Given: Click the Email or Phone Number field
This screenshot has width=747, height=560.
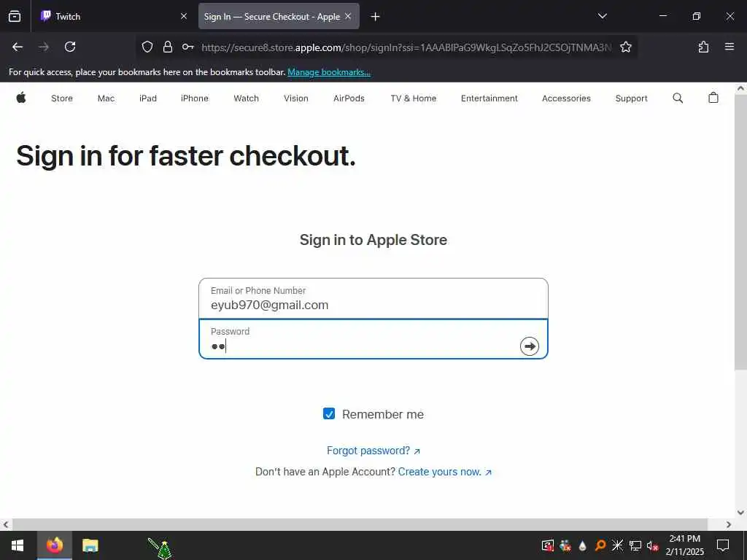Looking at the screenshot, I should pyautogui.click(x=373, y=298).
